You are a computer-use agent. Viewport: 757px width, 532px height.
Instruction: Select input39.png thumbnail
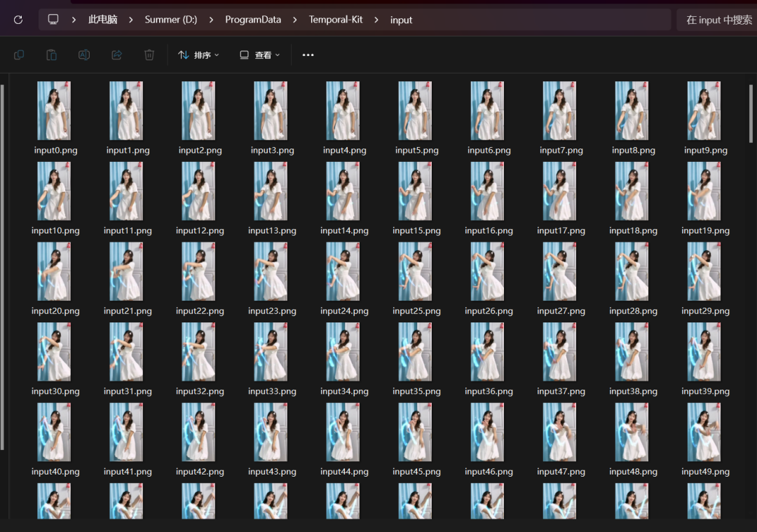[x=704, y=352]
